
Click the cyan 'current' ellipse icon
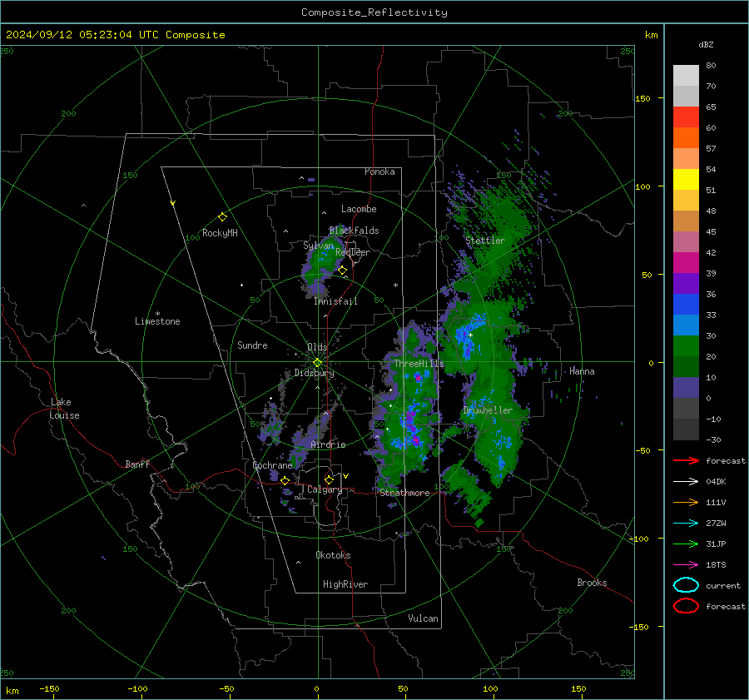[x=686, y=585]
